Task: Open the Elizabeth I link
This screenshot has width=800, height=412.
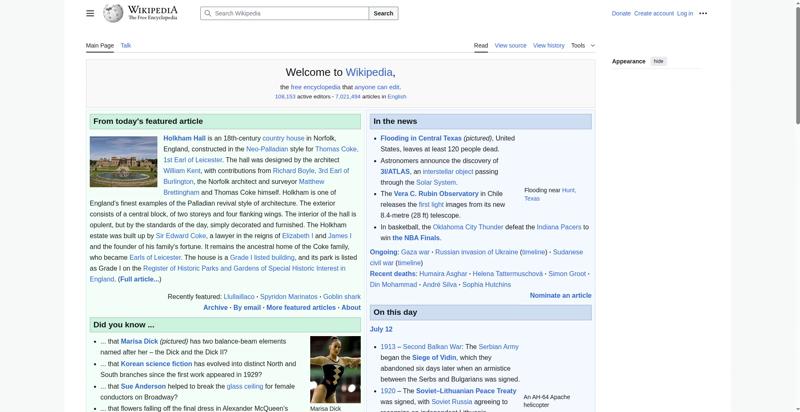Action: point(297,236)
